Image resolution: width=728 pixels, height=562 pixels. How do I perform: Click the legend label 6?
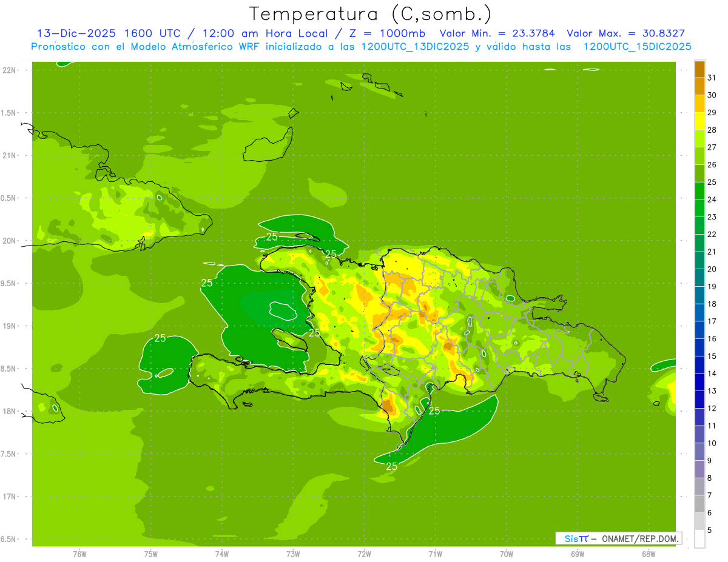[x=710, y=513]
